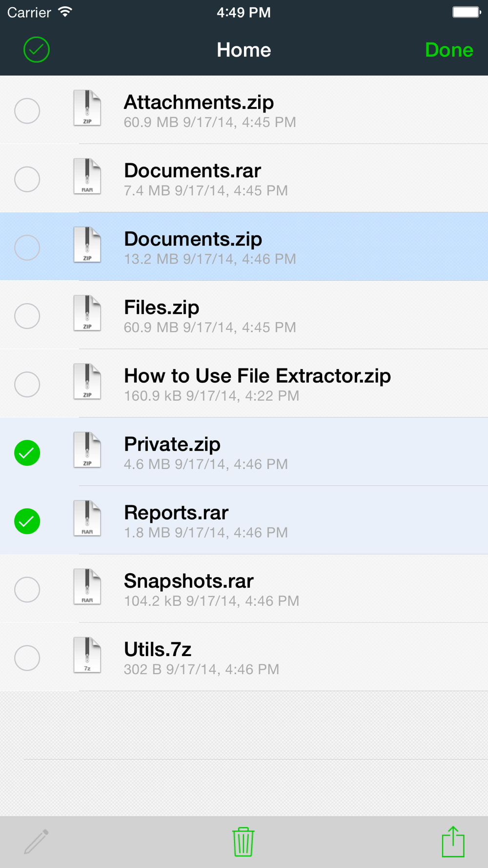
Task: Check the Files.zip selection circle
Action: click(x=27, y=316)
